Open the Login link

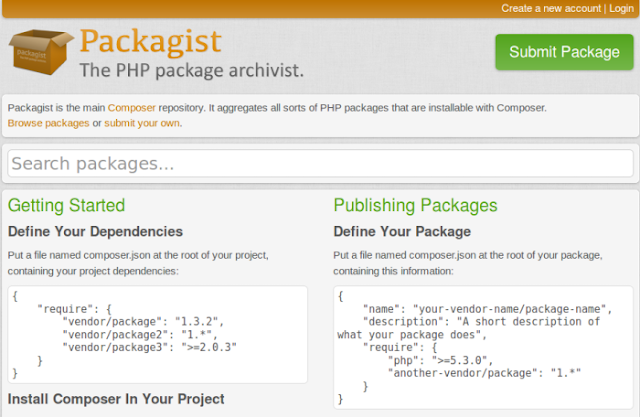click(621, 8)
